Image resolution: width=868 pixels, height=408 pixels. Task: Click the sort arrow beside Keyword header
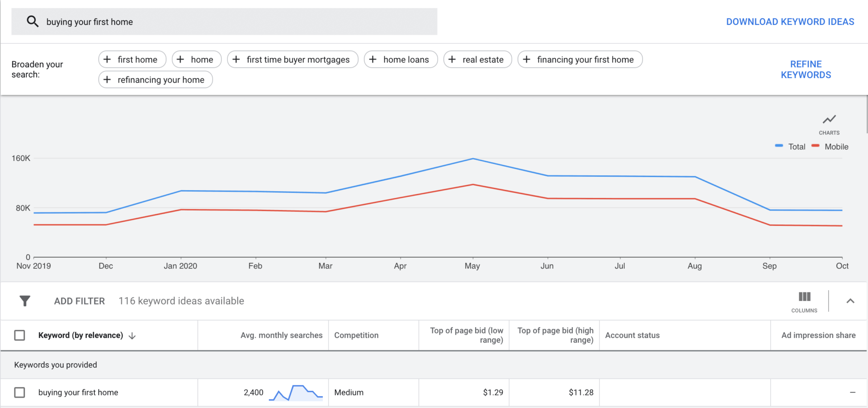tap(132, 336)
